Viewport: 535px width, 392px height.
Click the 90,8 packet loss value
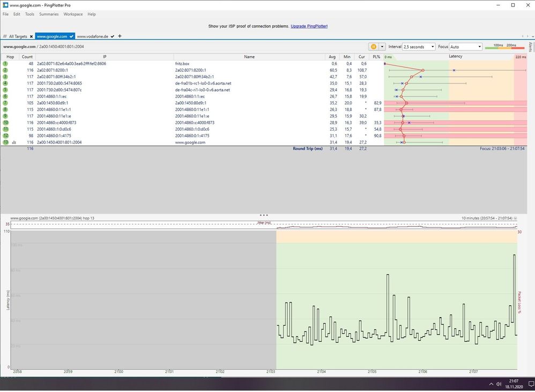377,135
